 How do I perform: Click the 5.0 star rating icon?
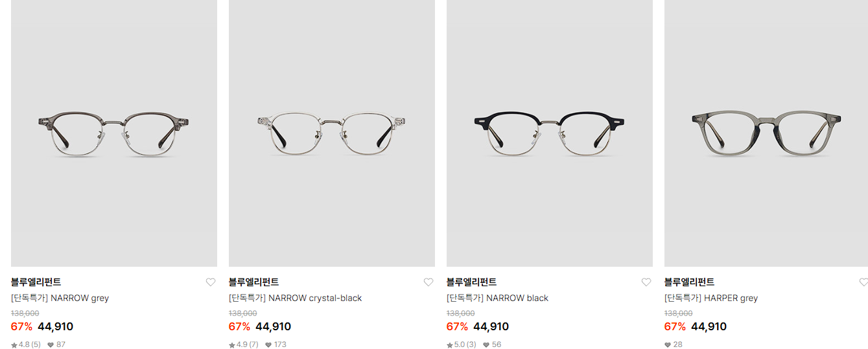click(x=450, y=345)
